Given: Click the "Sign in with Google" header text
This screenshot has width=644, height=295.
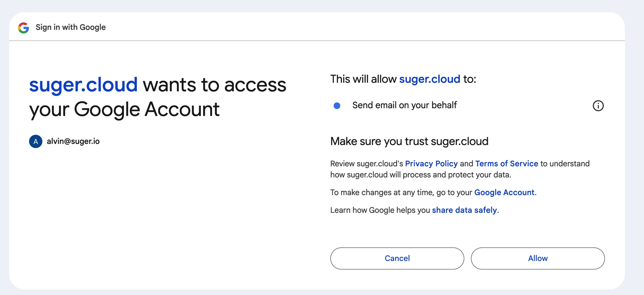Looking at the screenshot, I should point(71,27).
